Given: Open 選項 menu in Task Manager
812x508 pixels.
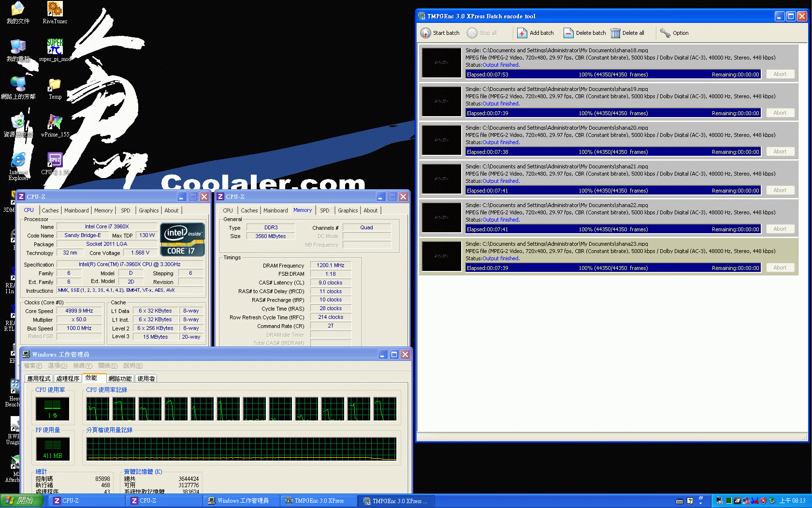Looking at the screenshot, I should tap(58, 366).
